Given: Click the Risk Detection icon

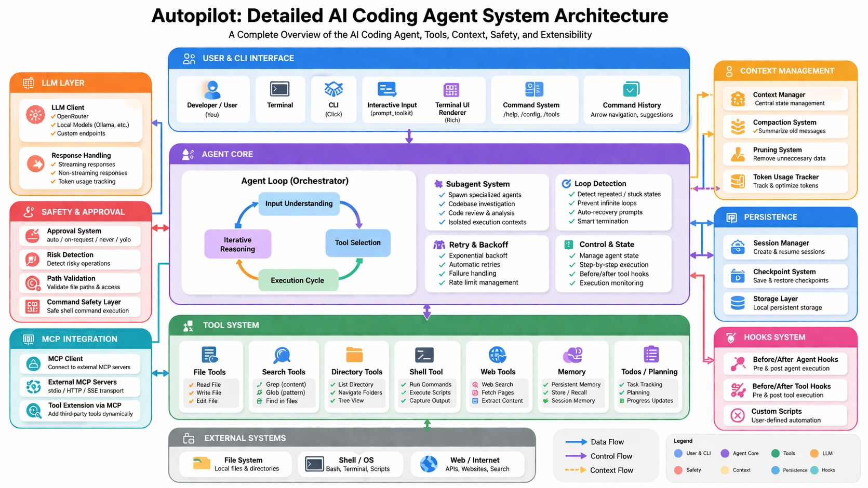Looking at the screenshot, I should click(x=32, y=259).
